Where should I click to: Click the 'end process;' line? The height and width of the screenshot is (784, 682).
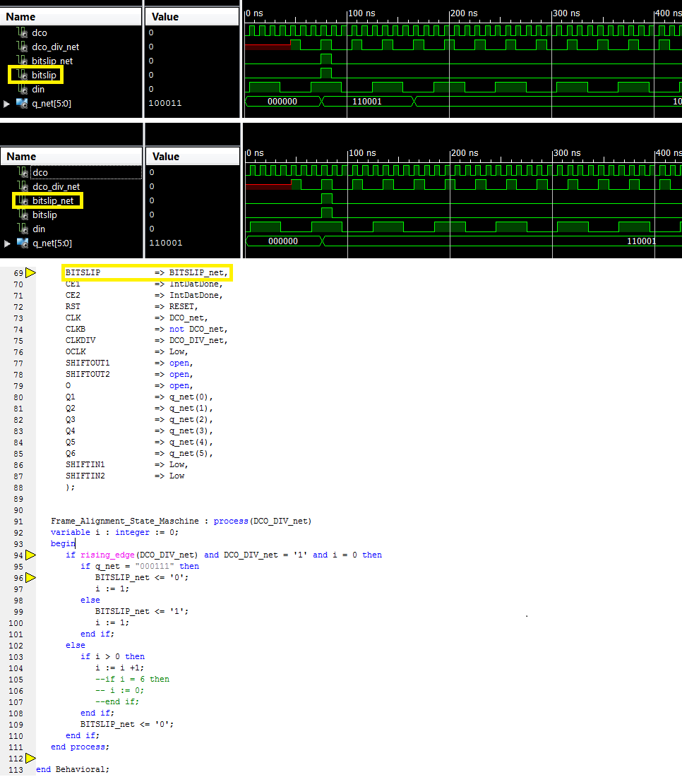coord(80,747)
